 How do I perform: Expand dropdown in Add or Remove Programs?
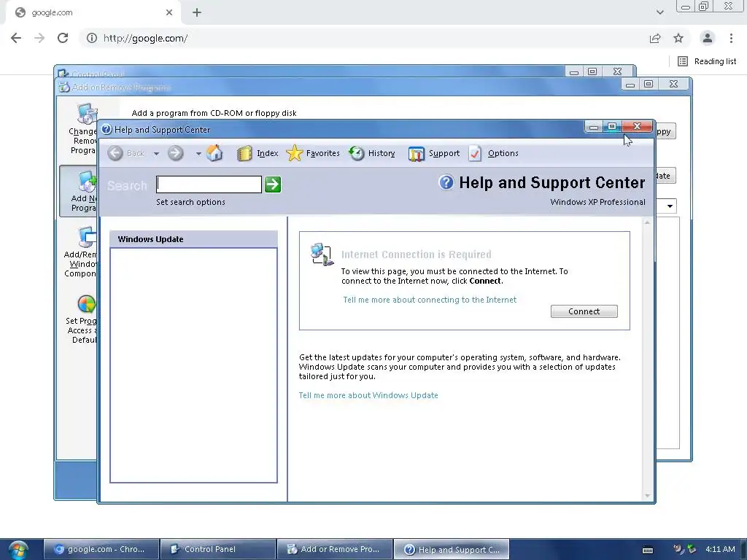pyautogui.click(x=670, y=206)
